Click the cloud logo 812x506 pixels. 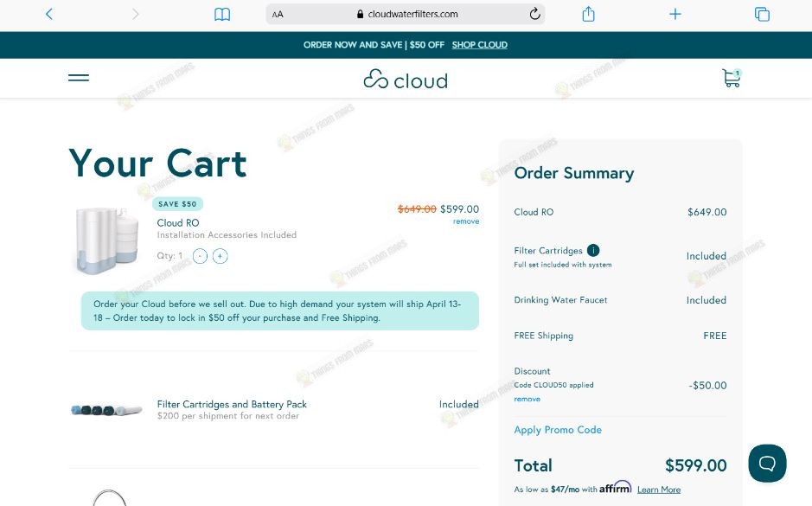[x=406, y=80]
